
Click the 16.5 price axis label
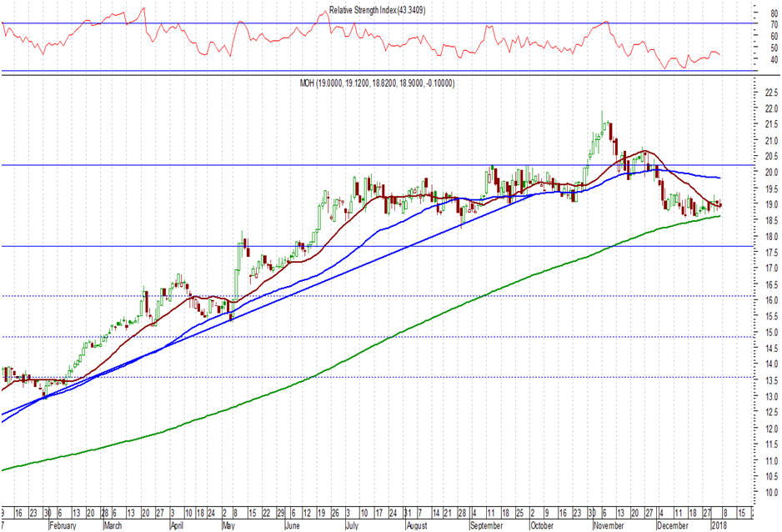tap(771, 284)
